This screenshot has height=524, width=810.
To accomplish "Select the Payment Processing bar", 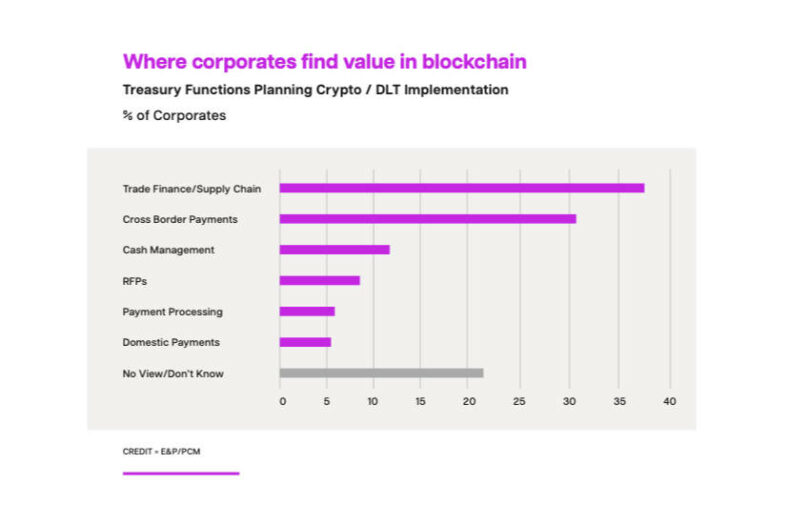I will click(307, 311).
